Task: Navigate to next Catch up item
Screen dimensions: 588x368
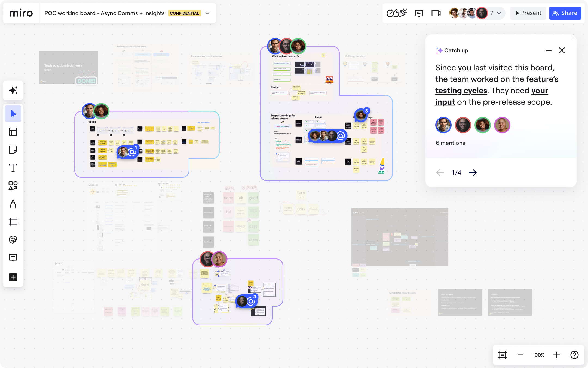Action: point(473,172)
